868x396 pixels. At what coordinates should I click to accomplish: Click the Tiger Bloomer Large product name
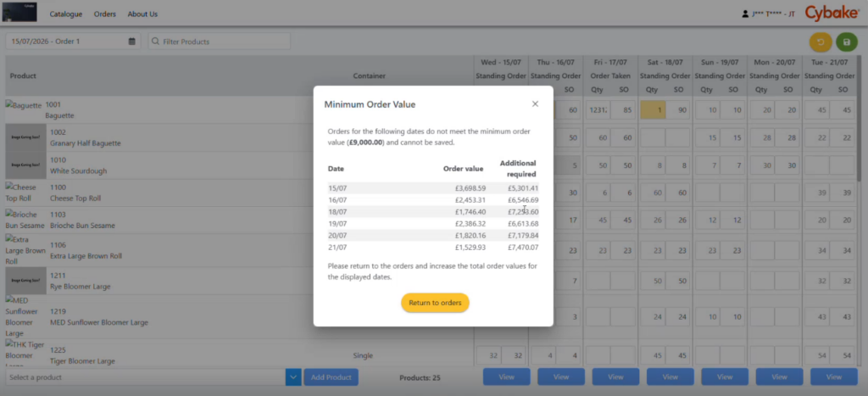click(82, 361)
